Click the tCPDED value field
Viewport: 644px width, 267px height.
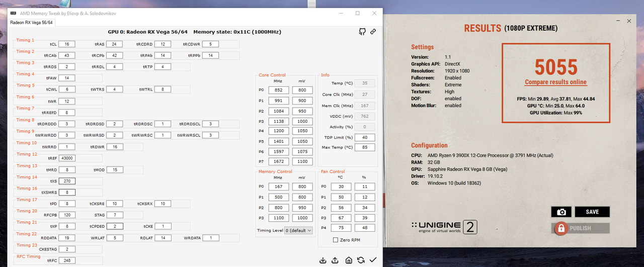pyautogui.click(x=114, y=226)
